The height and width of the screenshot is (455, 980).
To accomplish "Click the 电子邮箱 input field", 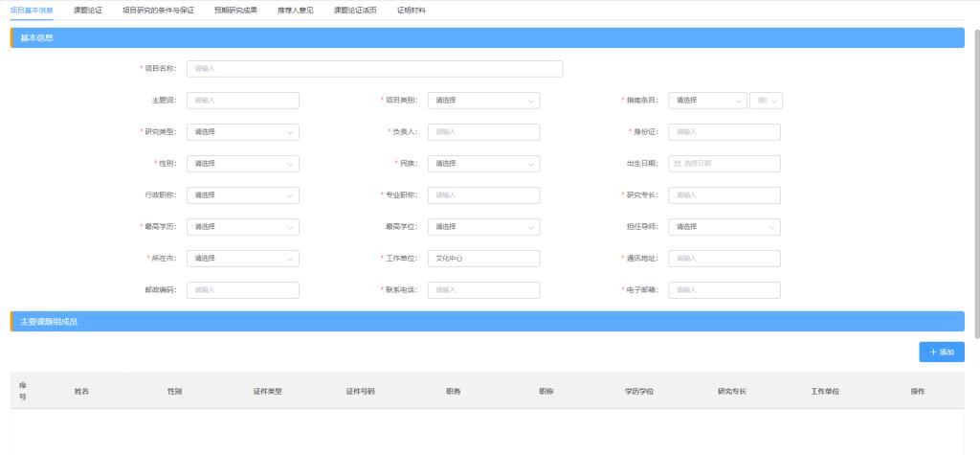I will (x=724, y=290).
